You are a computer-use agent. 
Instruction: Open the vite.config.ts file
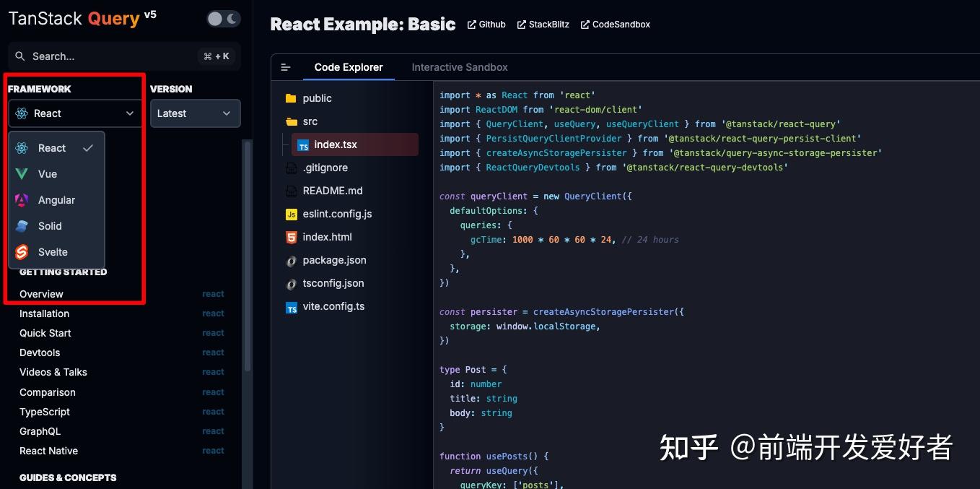coord(333,306)
